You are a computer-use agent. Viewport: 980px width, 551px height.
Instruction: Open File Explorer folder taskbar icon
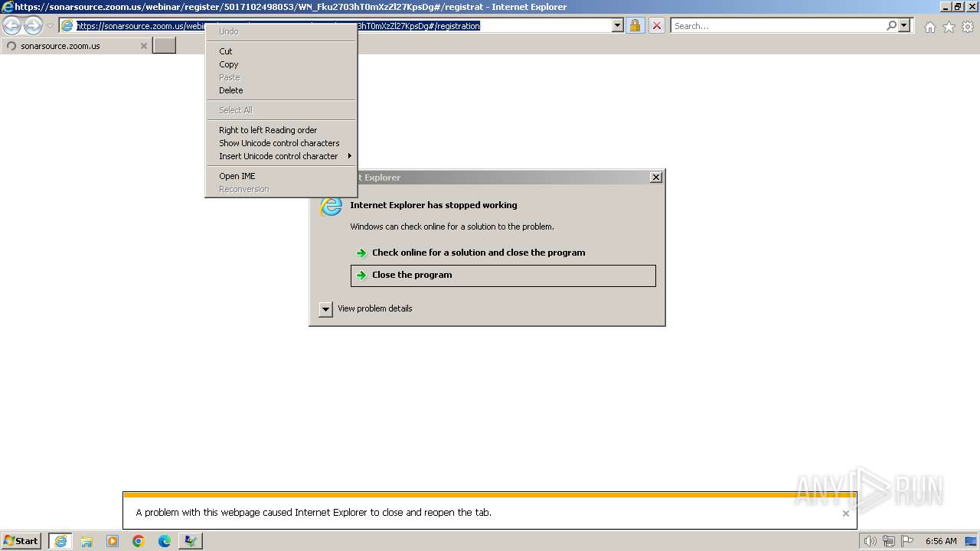point(87,541)
